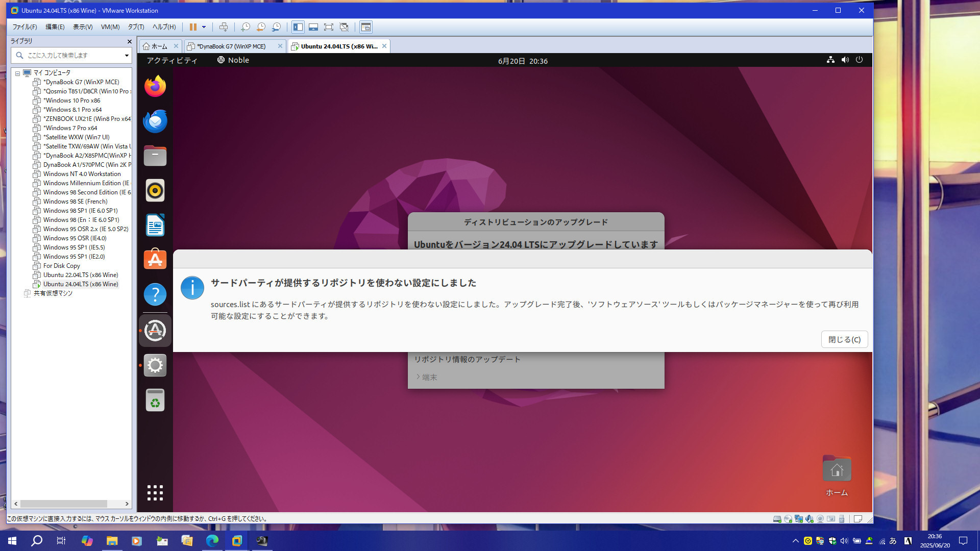Close the Ubuntu 24.04LTS tab
This screenshot has width=980, height=551.
[384, 46]
